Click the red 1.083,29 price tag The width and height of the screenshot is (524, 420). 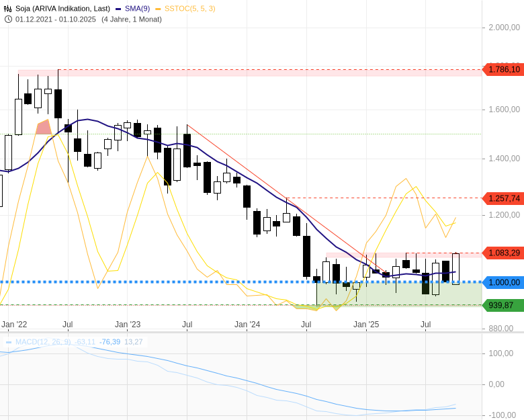(504, 253)
